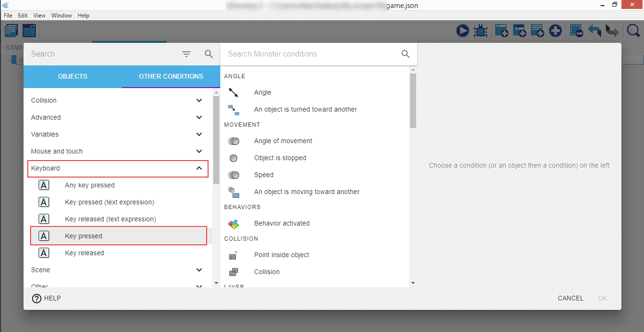644x332 pixels.
Task: Click the Help question mark icon
Action: pyautogui.click(x=37, y=298)
